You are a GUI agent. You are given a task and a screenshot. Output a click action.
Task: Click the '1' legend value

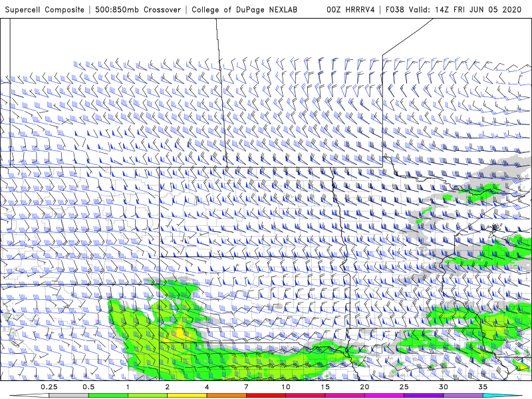click(128, 387)
